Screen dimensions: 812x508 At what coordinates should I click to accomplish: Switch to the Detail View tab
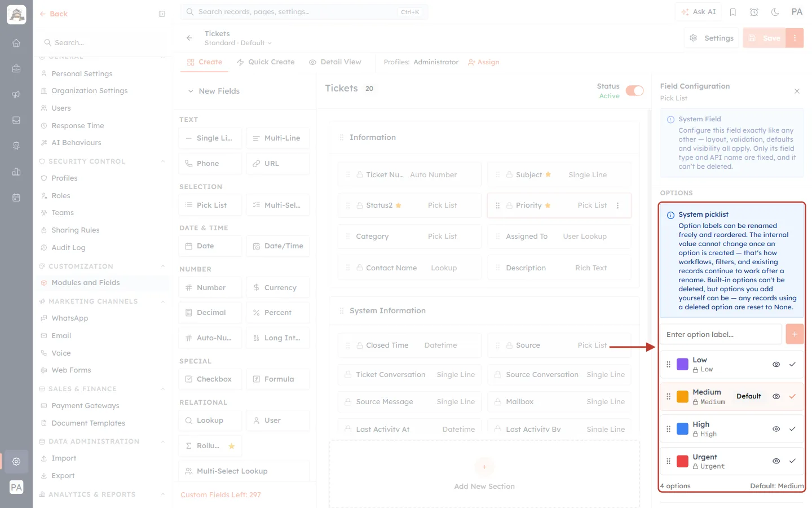pos(335,62)
